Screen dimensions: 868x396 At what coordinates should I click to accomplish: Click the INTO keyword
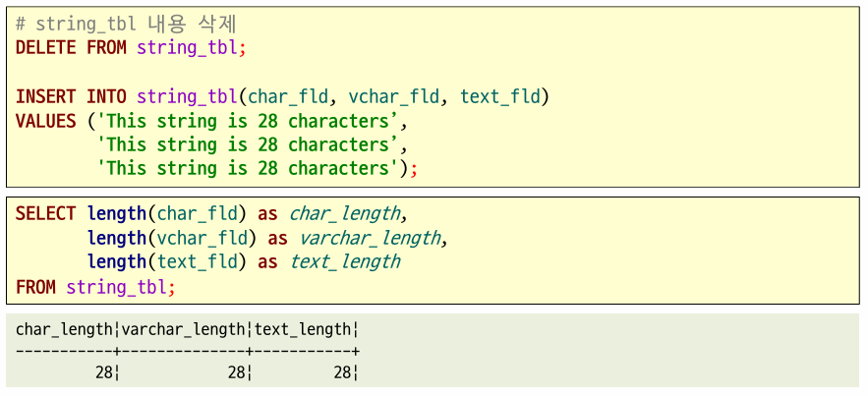[x=107, y=96]
